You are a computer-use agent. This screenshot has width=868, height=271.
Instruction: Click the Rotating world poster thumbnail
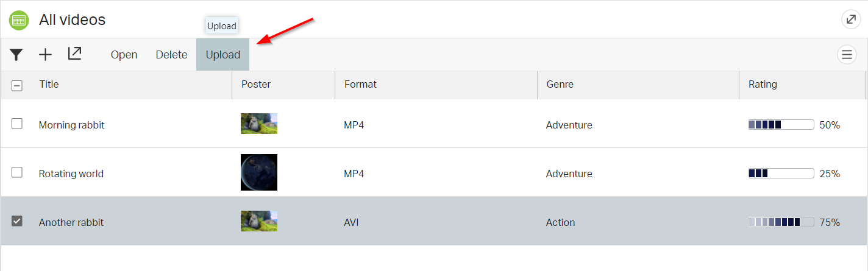(259, 172)
